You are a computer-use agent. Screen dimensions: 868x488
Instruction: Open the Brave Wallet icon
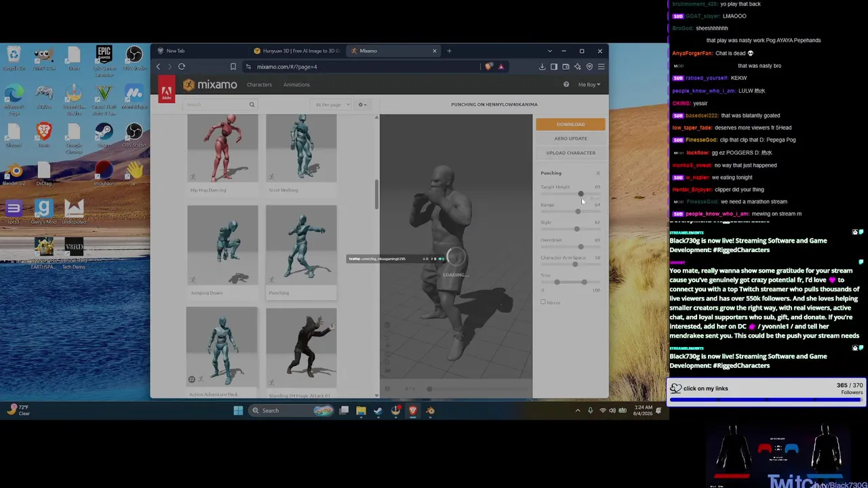[566, 66]
